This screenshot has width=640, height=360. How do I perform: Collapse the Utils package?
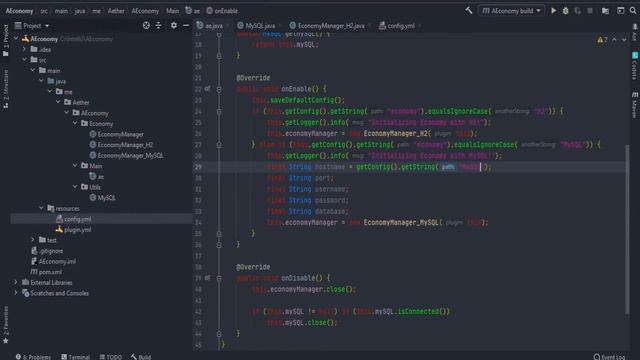75,187
